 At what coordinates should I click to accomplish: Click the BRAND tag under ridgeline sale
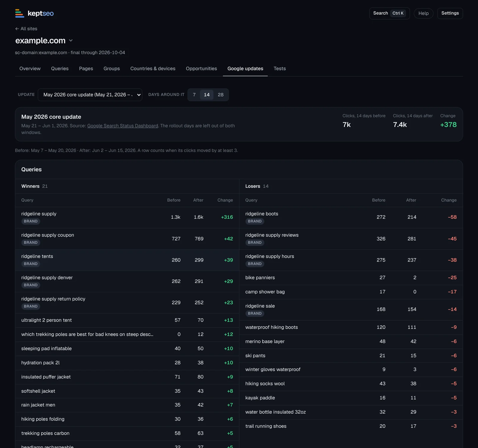(255, 313)
